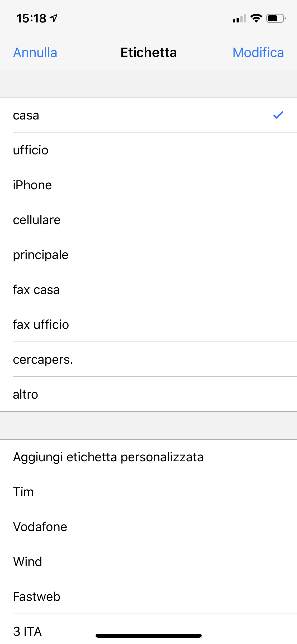Viewport: 297px width, 644px height.
Task: Add a custom label via Aggiungi etichetta personalizzata
Action: coord(108,457)
